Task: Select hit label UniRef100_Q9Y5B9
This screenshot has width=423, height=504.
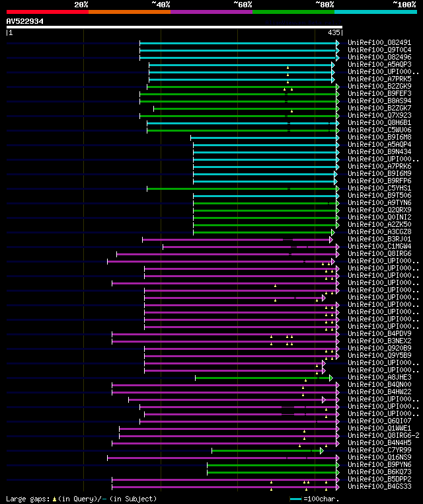Action: click(379, 355)
